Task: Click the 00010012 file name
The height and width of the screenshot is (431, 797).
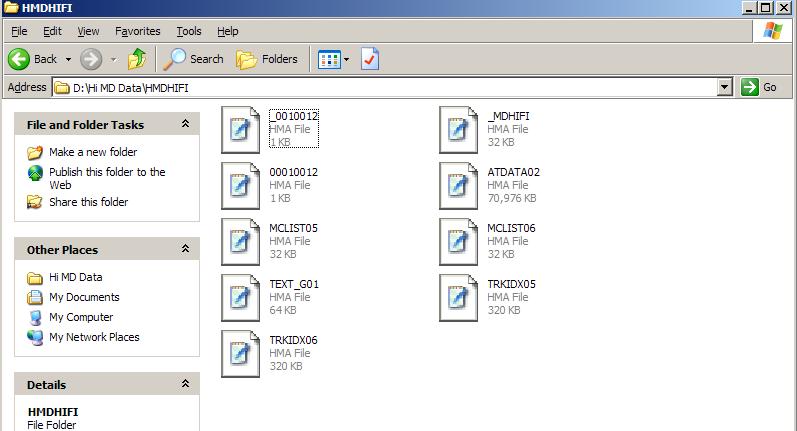Action: [x=294, y=172]
